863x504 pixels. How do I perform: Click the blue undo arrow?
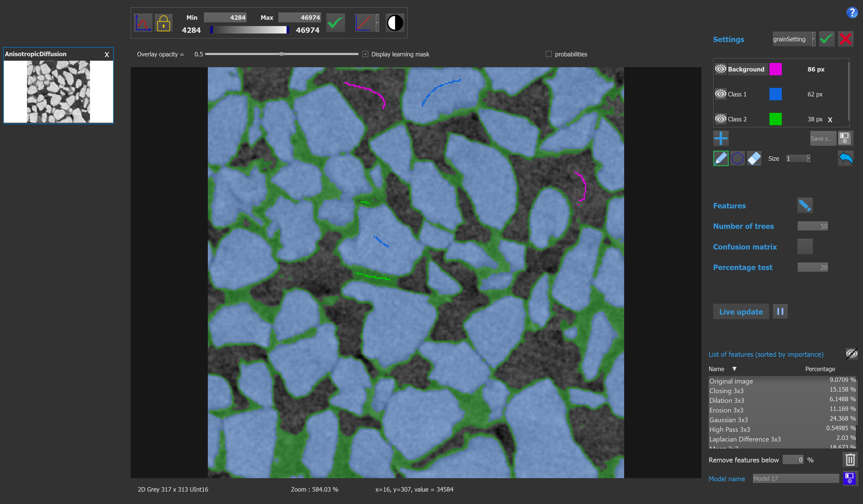coord(845,158)
